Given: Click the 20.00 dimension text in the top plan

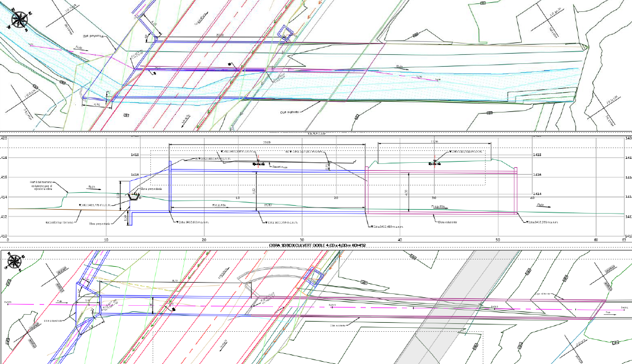Looking at the screenshot, I should [219, 35].
